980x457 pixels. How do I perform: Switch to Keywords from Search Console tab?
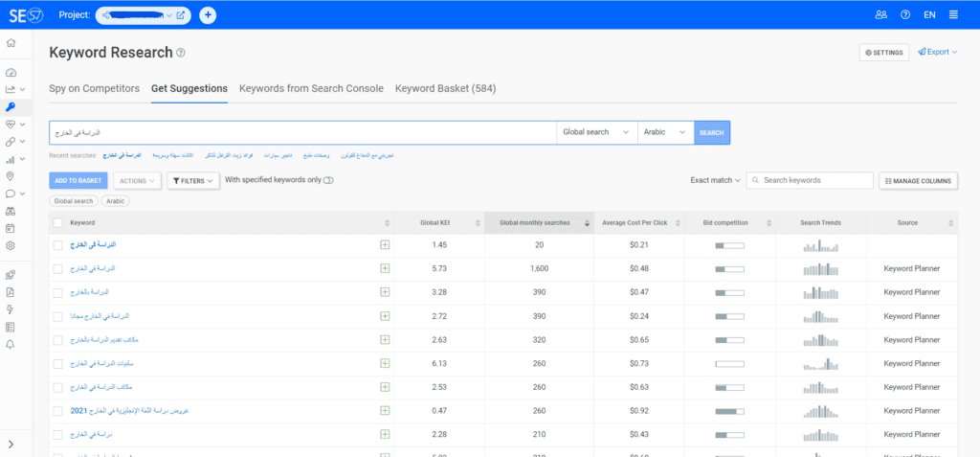tap(311, 89)
